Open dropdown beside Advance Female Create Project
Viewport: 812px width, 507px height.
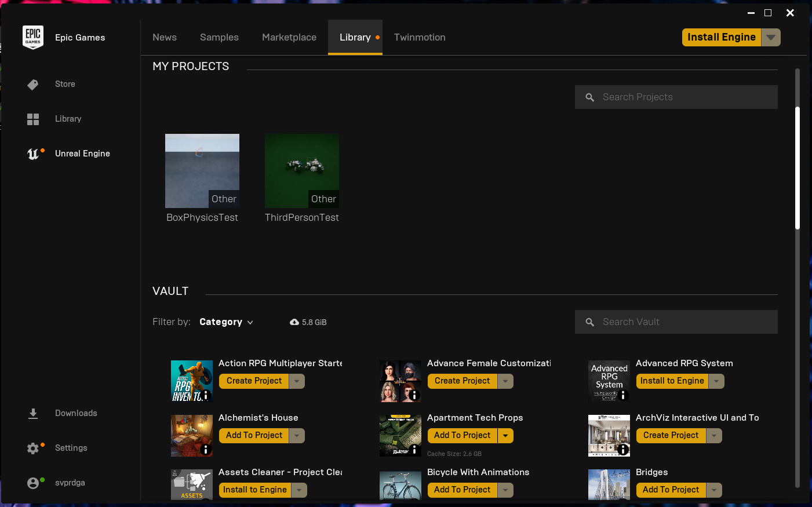point(505,381)
